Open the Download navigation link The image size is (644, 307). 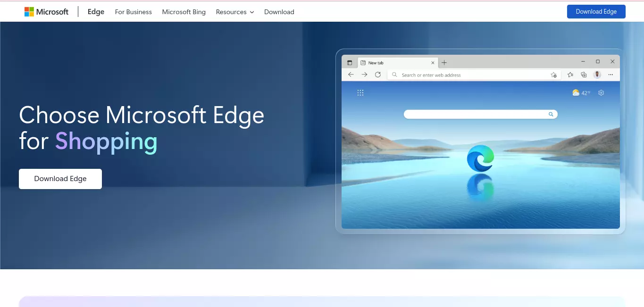point(279,12)
